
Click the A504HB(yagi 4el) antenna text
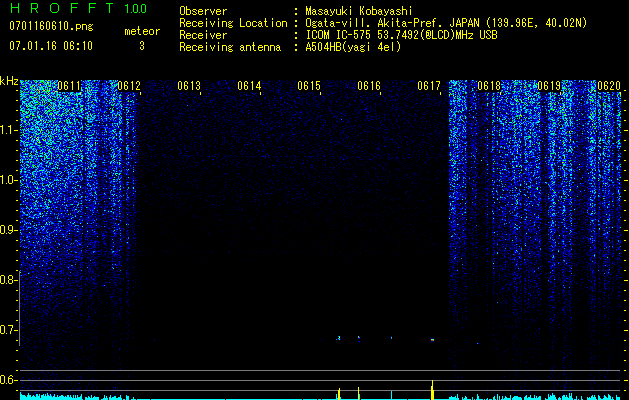tap(353, 47)
